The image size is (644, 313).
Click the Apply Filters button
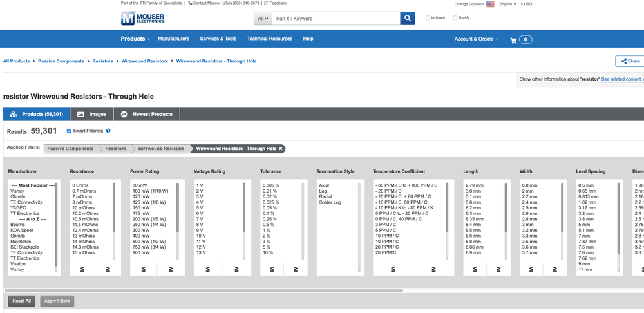pos(57,301)
